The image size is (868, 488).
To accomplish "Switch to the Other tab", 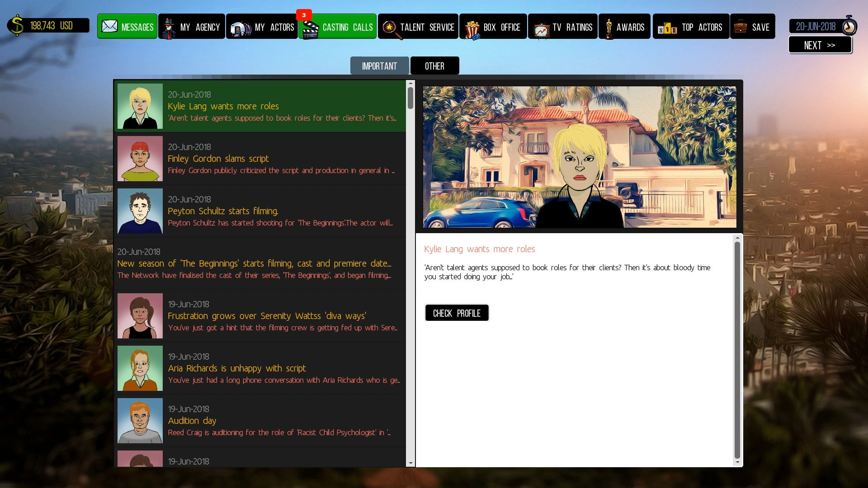I will [434, 66].
